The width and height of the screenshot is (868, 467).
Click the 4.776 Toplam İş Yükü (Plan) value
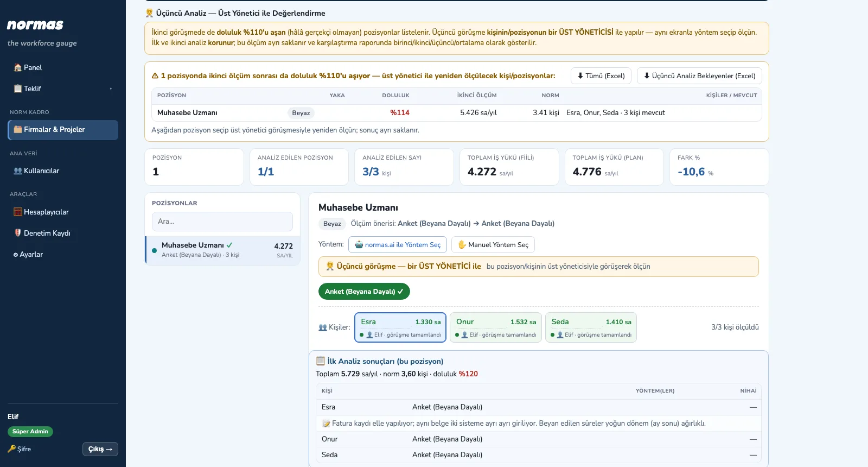click(587, 172)
